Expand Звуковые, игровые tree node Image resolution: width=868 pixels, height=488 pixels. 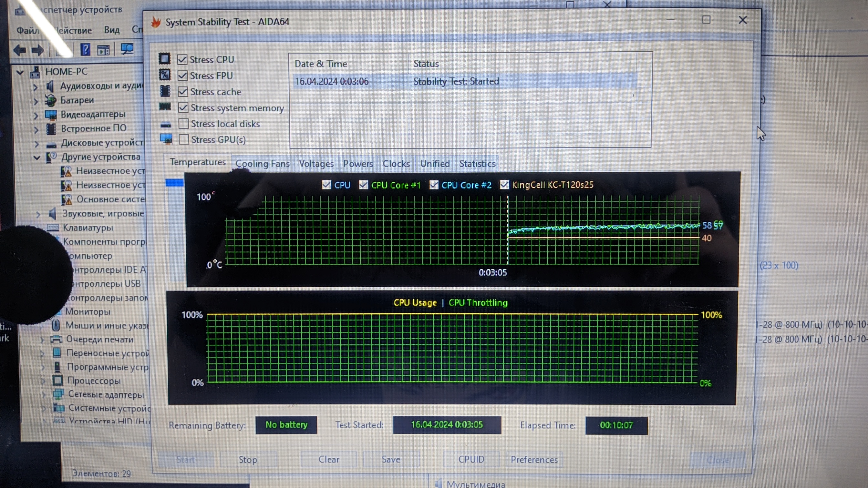coord(38,214)
